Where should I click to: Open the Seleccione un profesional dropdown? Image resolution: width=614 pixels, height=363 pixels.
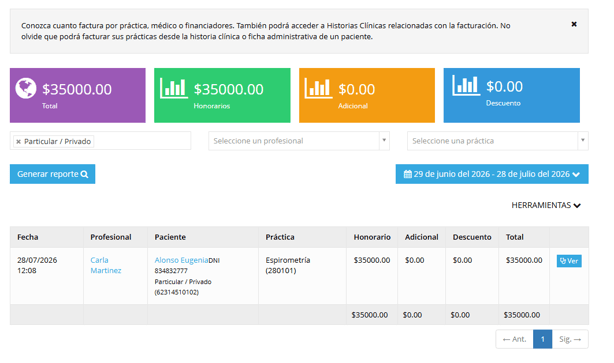tap(299, 141)
